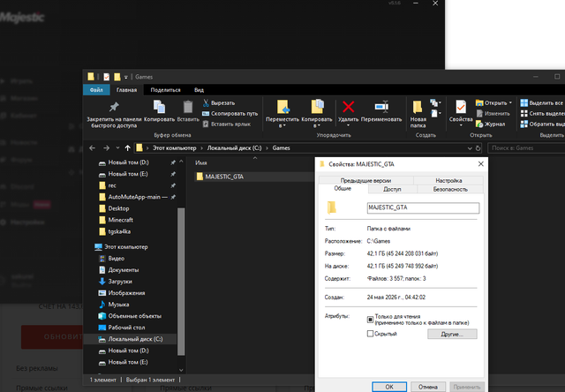The width and height of the screenshot is (565, 392).
Task: Click the Другие... button
Action: [452, 334]
